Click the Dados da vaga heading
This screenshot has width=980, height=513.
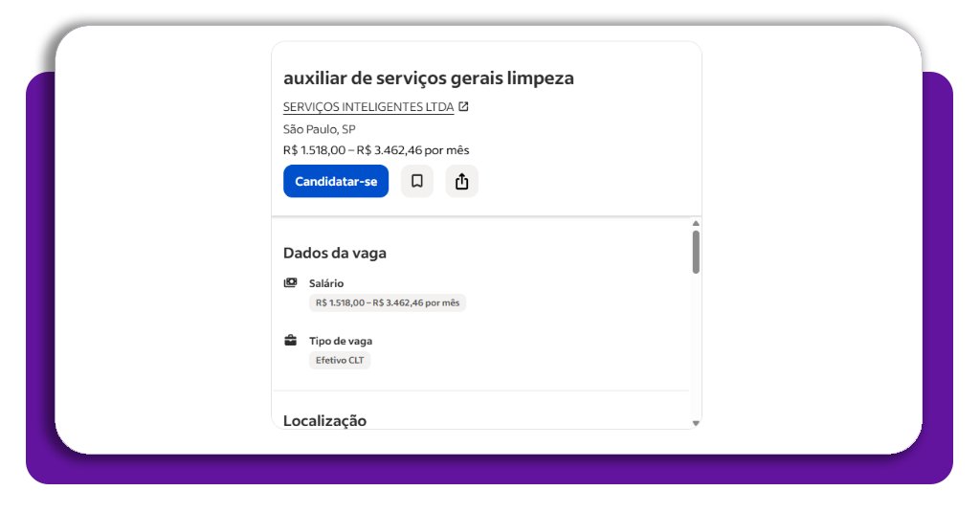pyautogui.click(x=335, y=253)
